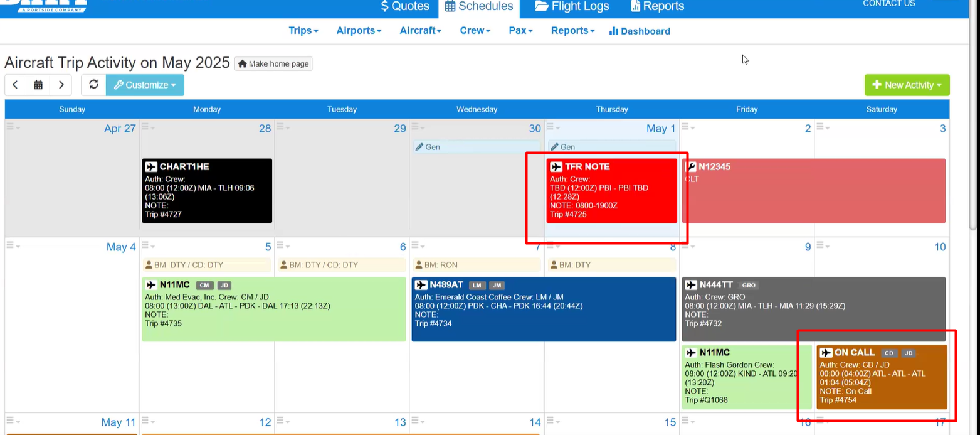This screenshot has height=435, width=980.
Task: Open the Customize dropdown
Action: (x=145, y=85)
